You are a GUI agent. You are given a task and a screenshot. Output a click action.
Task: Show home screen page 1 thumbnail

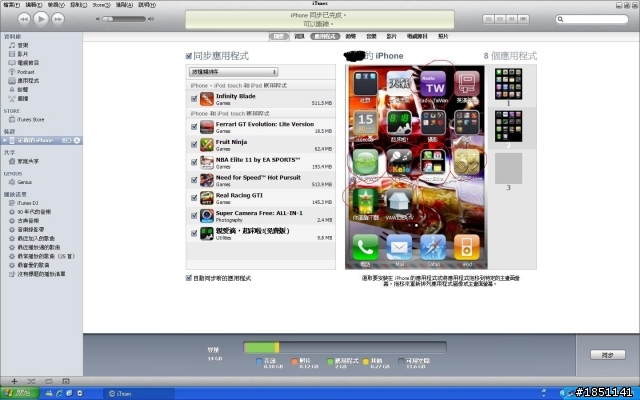[508, 84]
